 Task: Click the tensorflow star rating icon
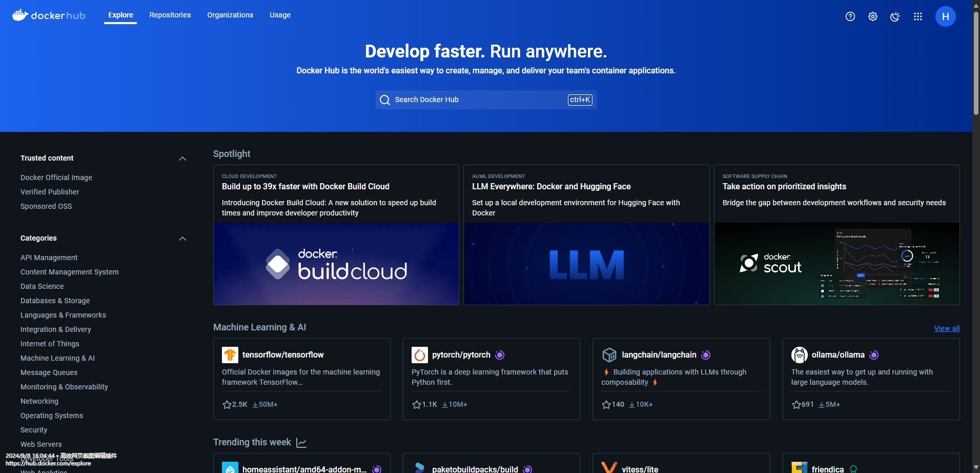point(227,405)
